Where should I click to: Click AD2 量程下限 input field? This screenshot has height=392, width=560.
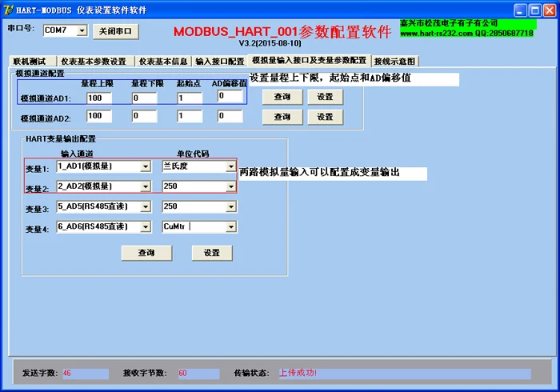click(144, 116)
